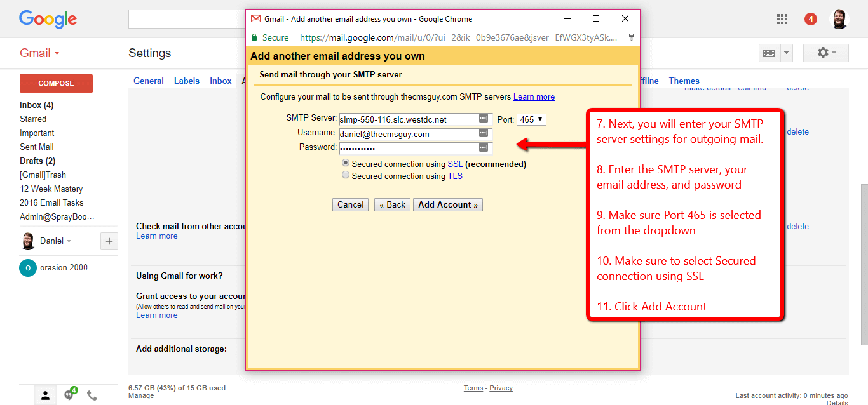This screenshot has width=868, height=405.
Task: Click the password manager icon in Username field
Action: (484, 133)
